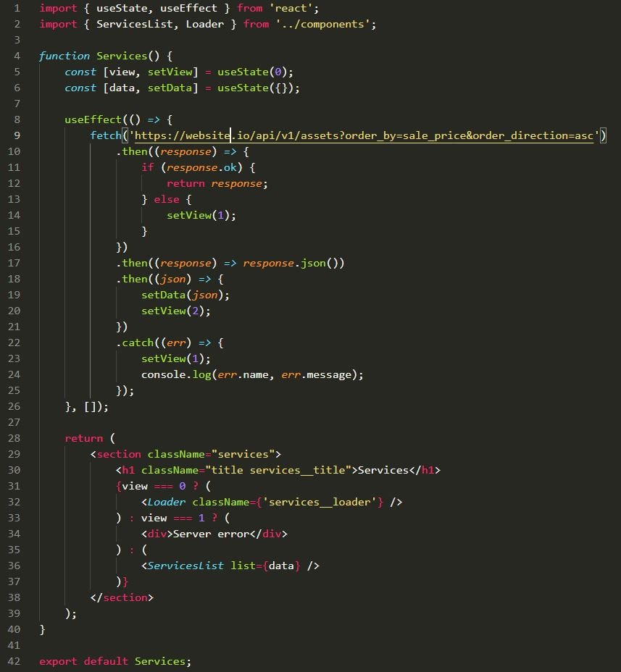The height and width of the screenshot is (672, 621).
Task: Click 'response.ok' in the if condition
Action: point(201,167)
